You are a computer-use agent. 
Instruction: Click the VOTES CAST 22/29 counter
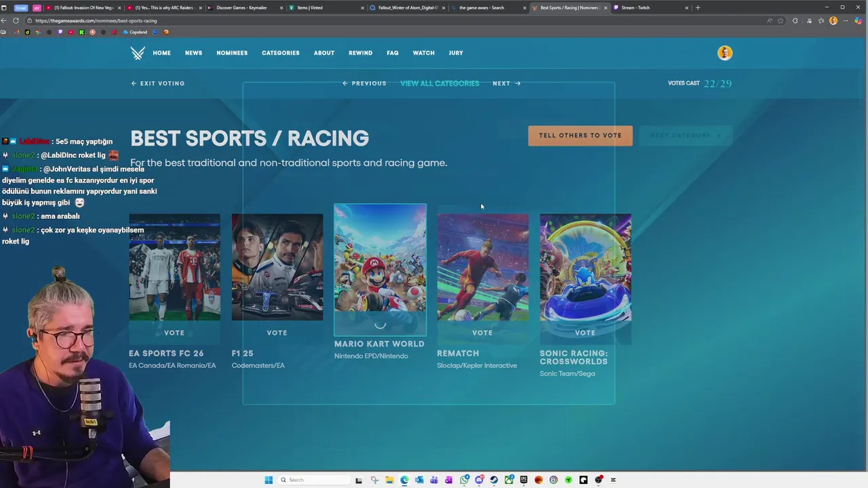[700, 83]
